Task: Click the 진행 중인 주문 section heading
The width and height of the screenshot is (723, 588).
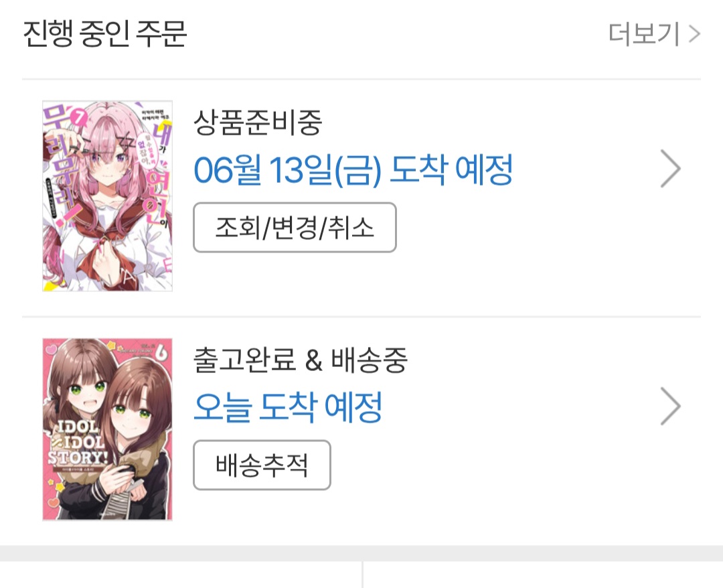Action: pos(104,33)
